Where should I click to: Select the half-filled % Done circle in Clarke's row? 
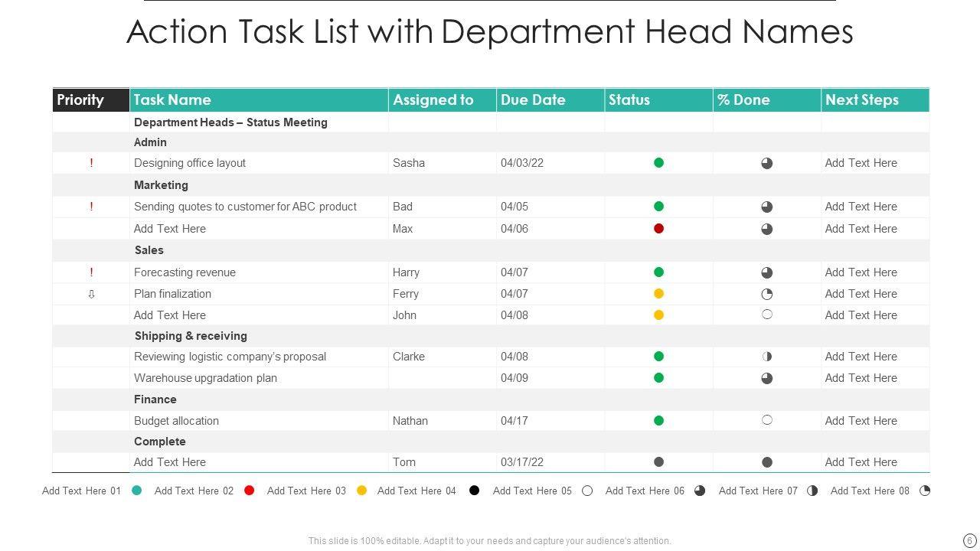766,357
